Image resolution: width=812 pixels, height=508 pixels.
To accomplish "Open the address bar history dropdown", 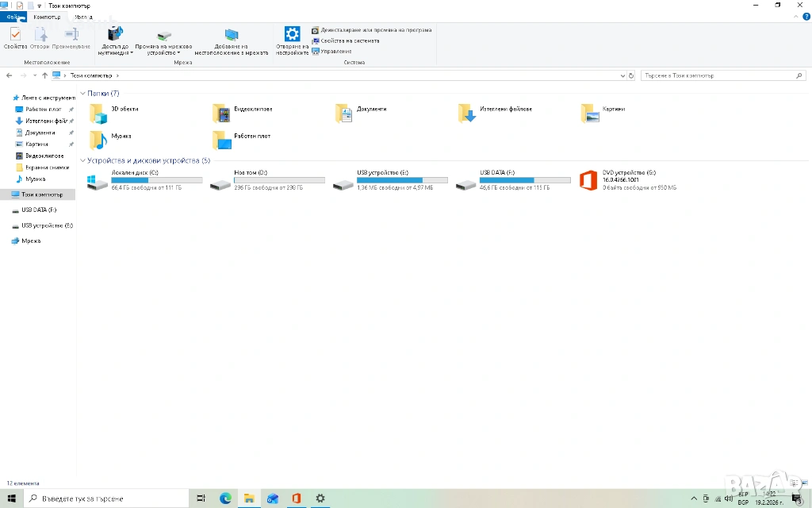I will point(622,75).
